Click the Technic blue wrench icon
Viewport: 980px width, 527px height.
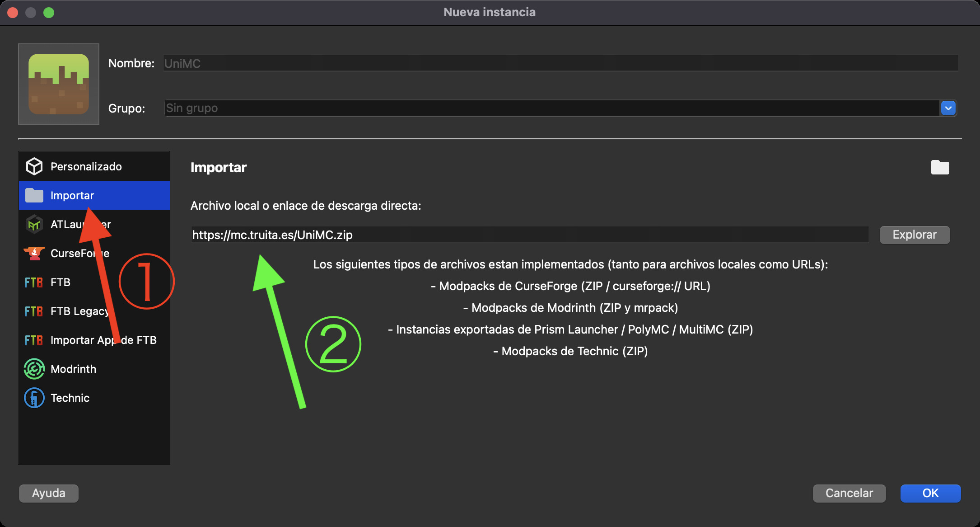pyautogui.click(x=34, y=398)
